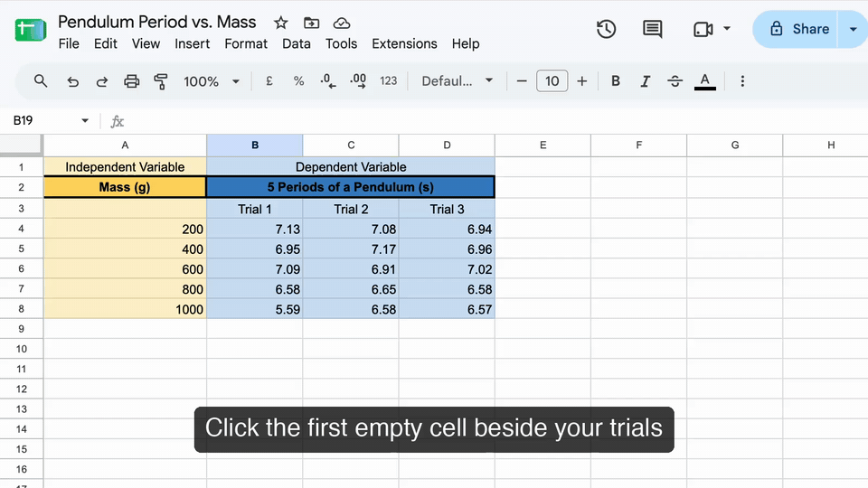
Task: Select the 'Trial 2' header cell
Action: [x=351, y=209]
